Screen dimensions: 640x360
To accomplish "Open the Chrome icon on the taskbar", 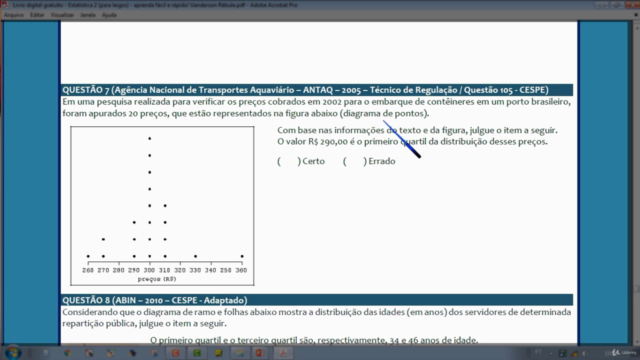I will pos(68,353).
